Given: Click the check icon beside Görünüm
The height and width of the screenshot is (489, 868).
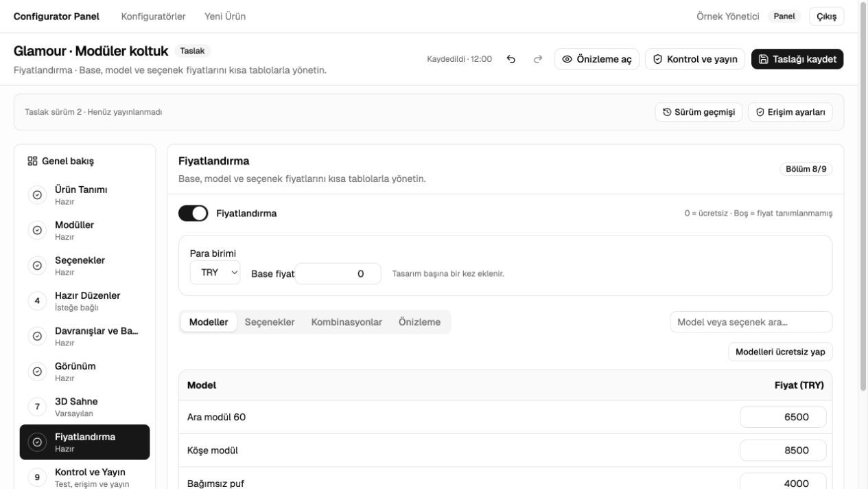Looking at the screenshot, I should [37, 372].
